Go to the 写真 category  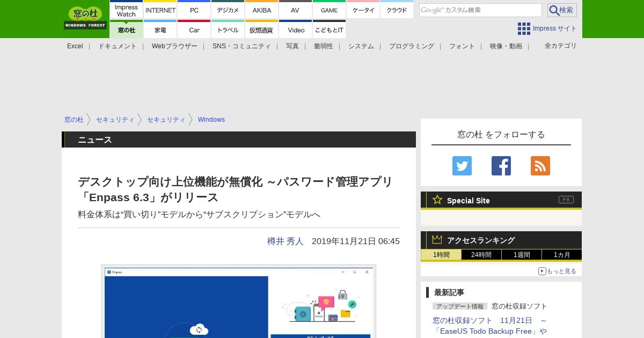[x=292, y=46]
